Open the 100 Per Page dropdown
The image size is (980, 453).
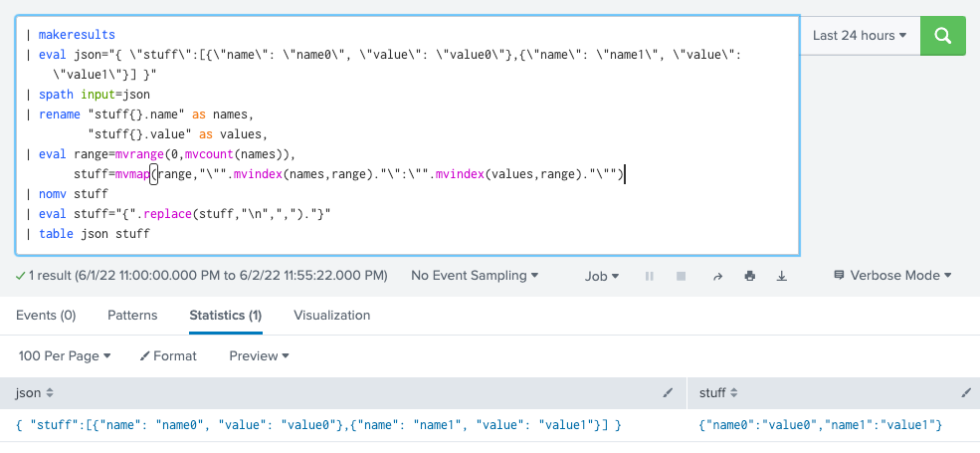point(65,355)
